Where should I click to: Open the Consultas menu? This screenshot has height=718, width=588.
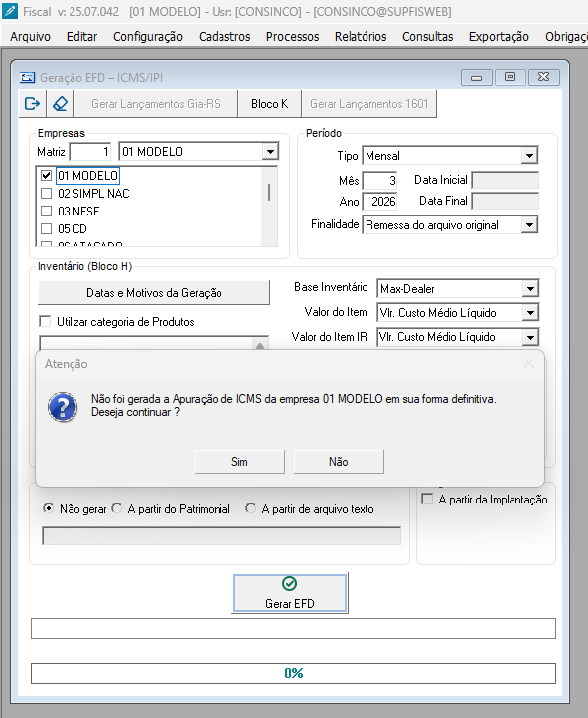tap(427, 36)
